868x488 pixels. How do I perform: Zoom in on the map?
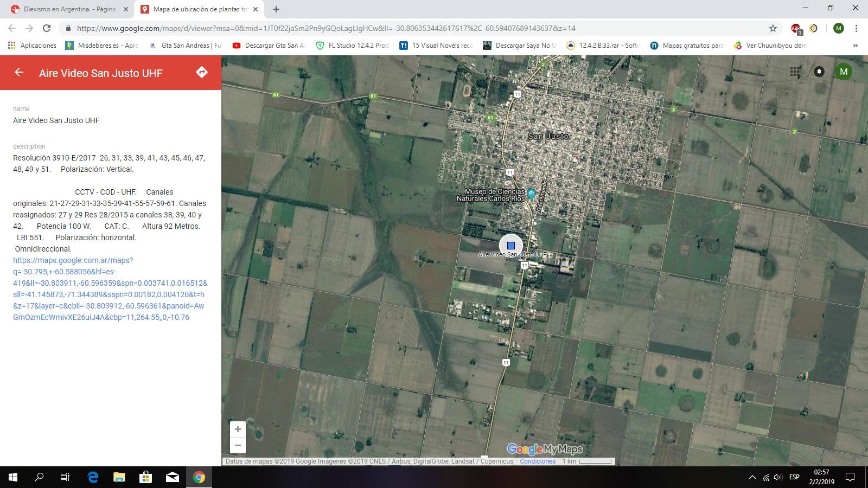(238, 429)
